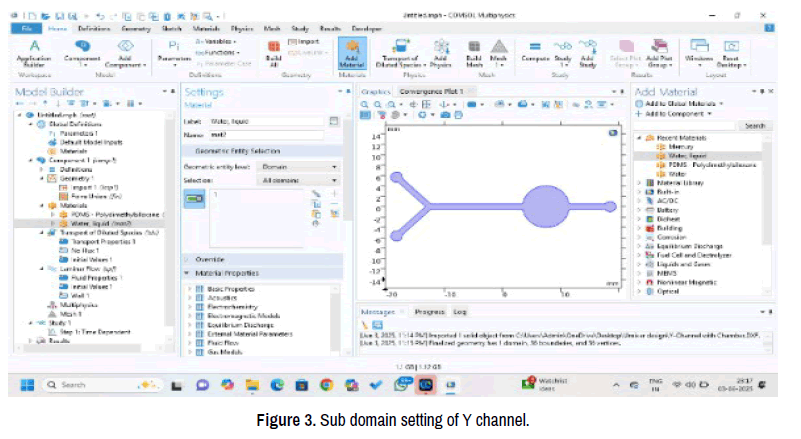Select Mercury in Recent Materials
The width and height of the screenshot is (801, 439).
point(675,146)
